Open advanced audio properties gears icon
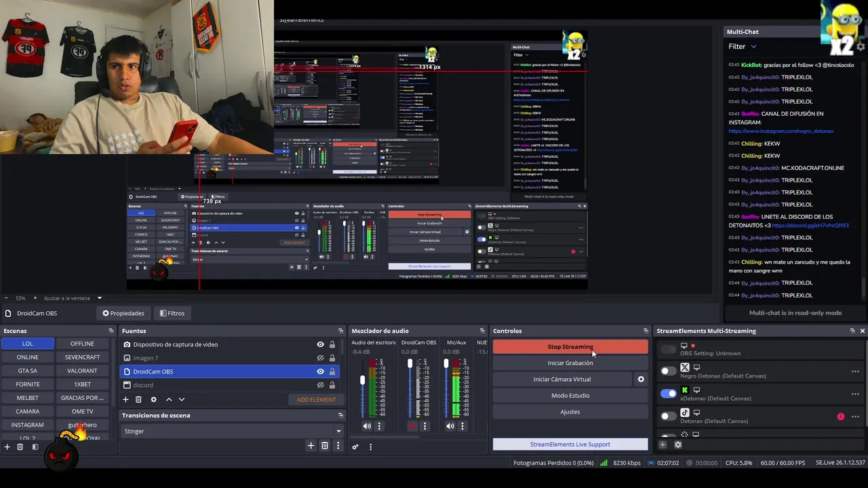 coord(355,447)
